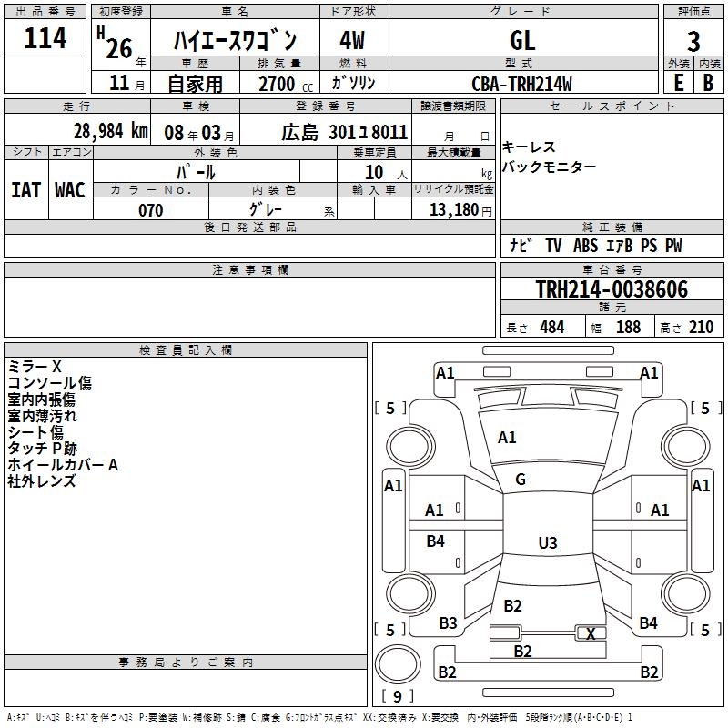Click the キーレス sales point text
This screenshot has height=728, width=728.
[529, 147]
